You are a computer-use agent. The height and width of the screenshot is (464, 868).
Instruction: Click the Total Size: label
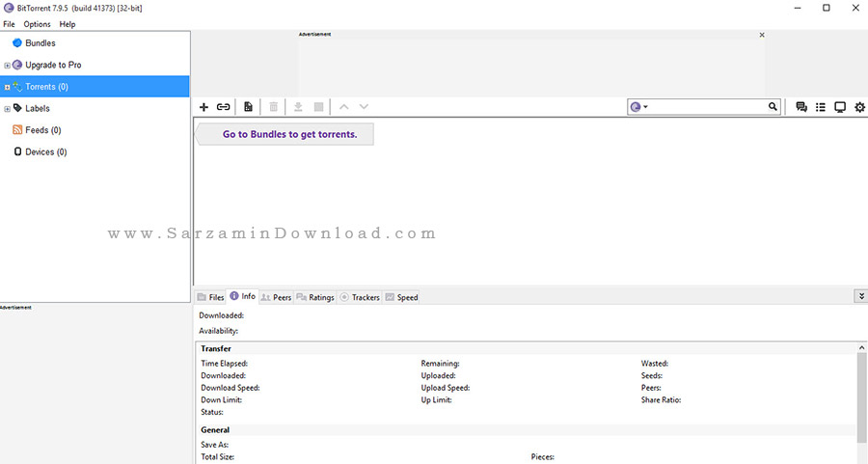pos(218,457)
